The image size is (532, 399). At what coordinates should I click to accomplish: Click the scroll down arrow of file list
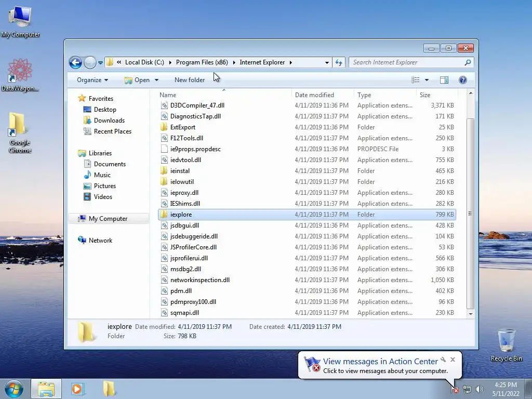click(471, 314)
